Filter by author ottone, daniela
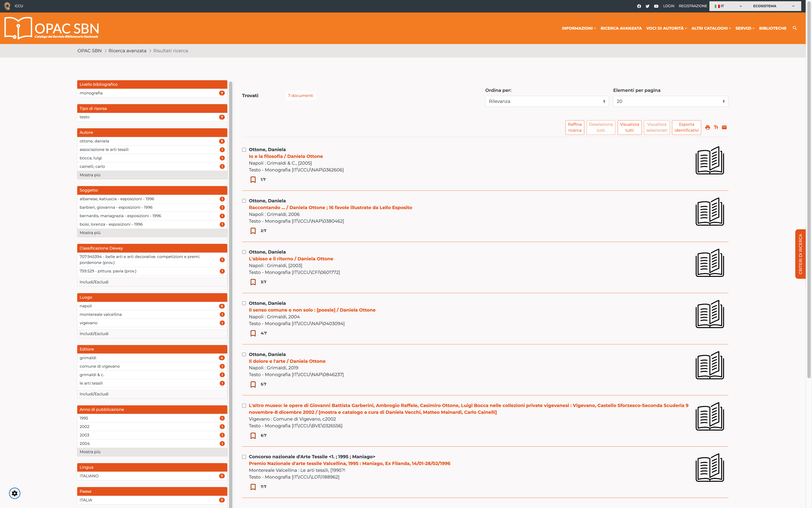This screenshot has height=508, width=812. [x=152, y=141]
